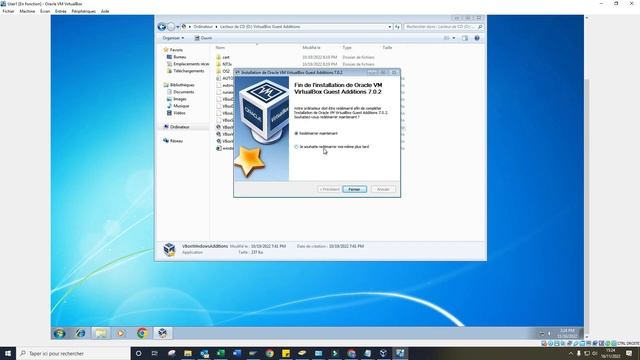Viewport: 640px width, 360px height.
Task: Open recent locations dropdown arrow in Explorer
Action: [178, 27]
